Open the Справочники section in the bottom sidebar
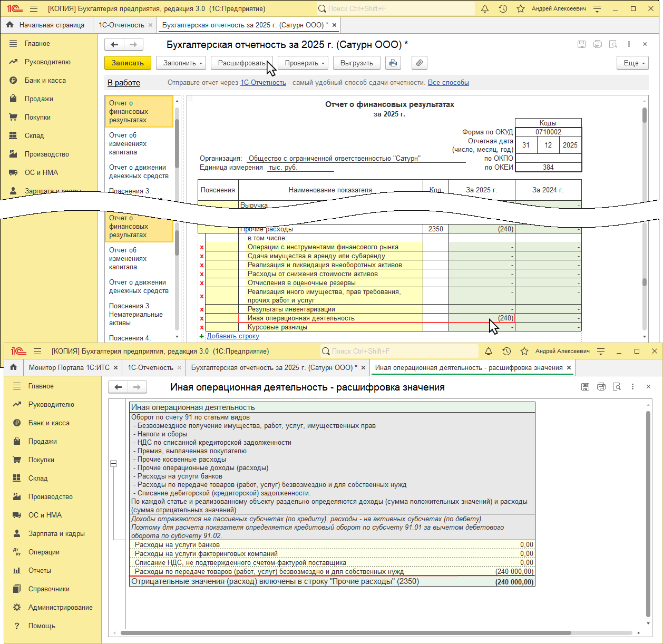This screenshot has width=663, height=644. click(53, 589)
